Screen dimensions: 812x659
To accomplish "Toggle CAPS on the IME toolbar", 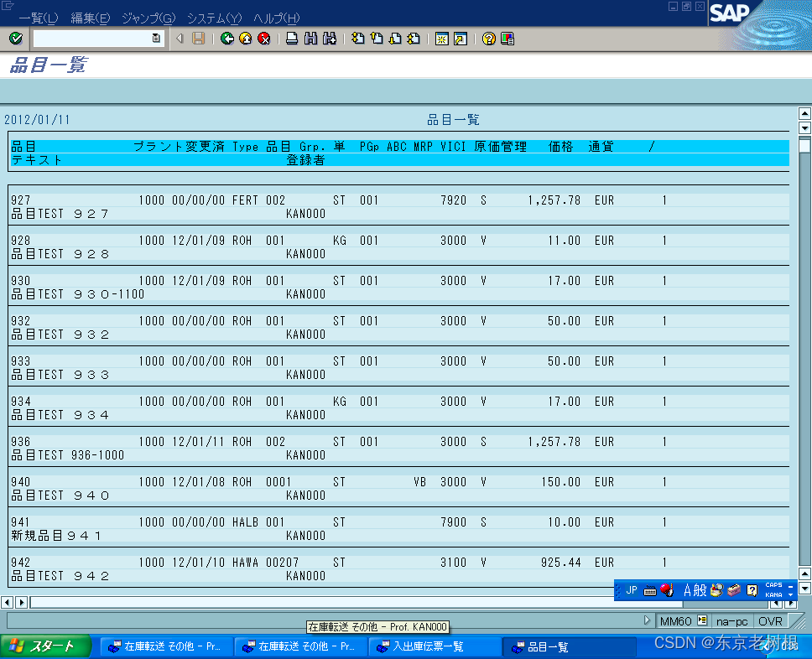I will click(x=773, y=585).
